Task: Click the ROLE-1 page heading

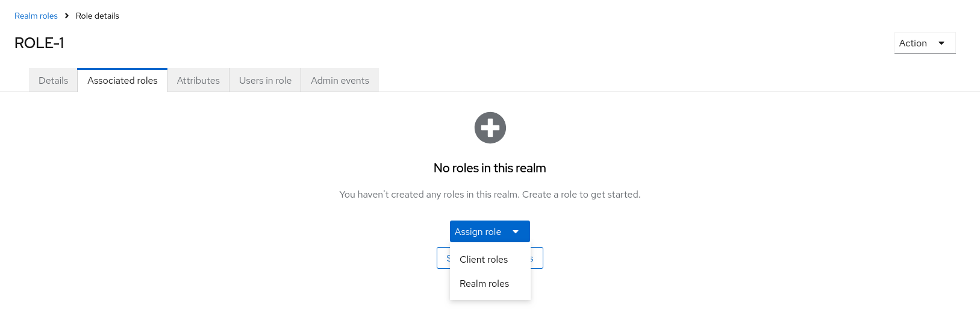Action: [x=39, y=43]
